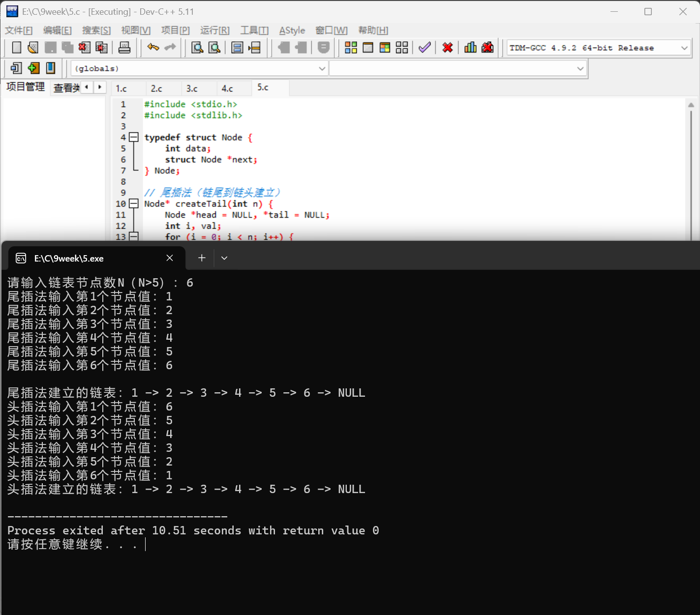
Task: Open the 帮助[H] menu
Action: tap(373, 30)
